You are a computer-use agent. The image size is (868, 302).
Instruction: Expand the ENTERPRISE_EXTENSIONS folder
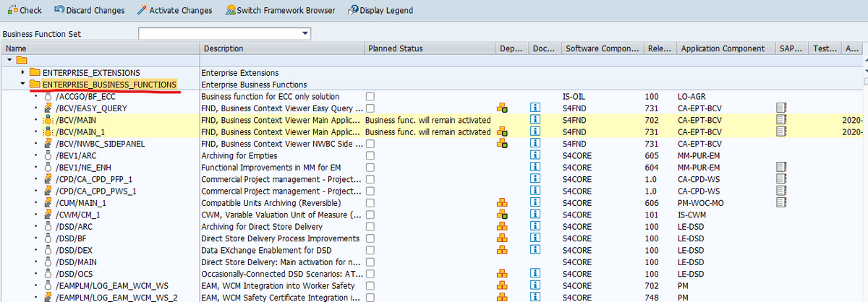coord(22,73)
